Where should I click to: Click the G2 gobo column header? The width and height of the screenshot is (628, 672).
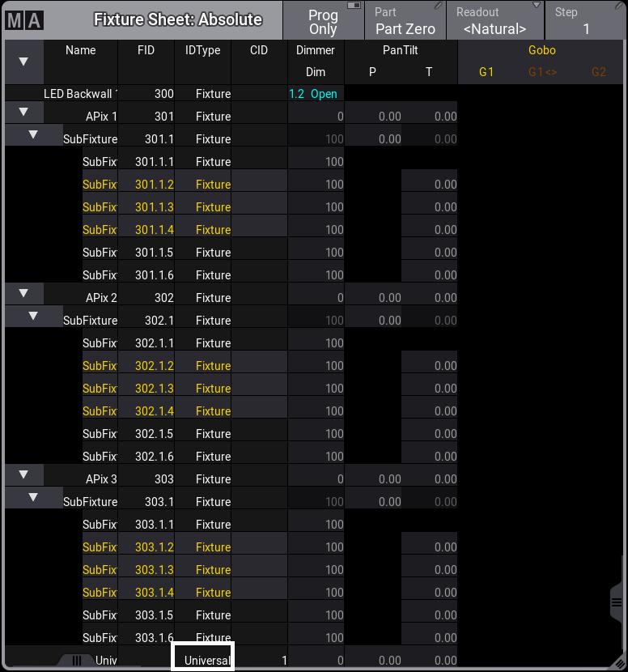click(598, 72)
